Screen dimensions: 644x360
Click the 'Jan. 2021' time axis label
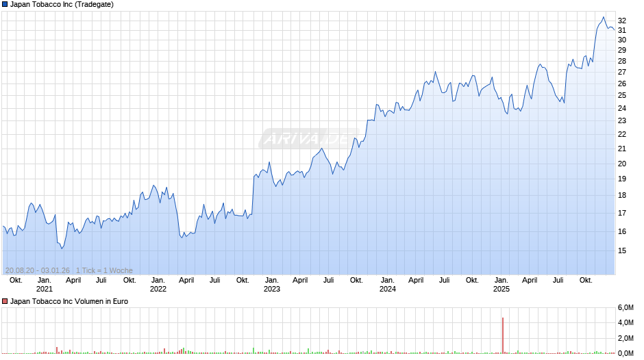point(45,285)
